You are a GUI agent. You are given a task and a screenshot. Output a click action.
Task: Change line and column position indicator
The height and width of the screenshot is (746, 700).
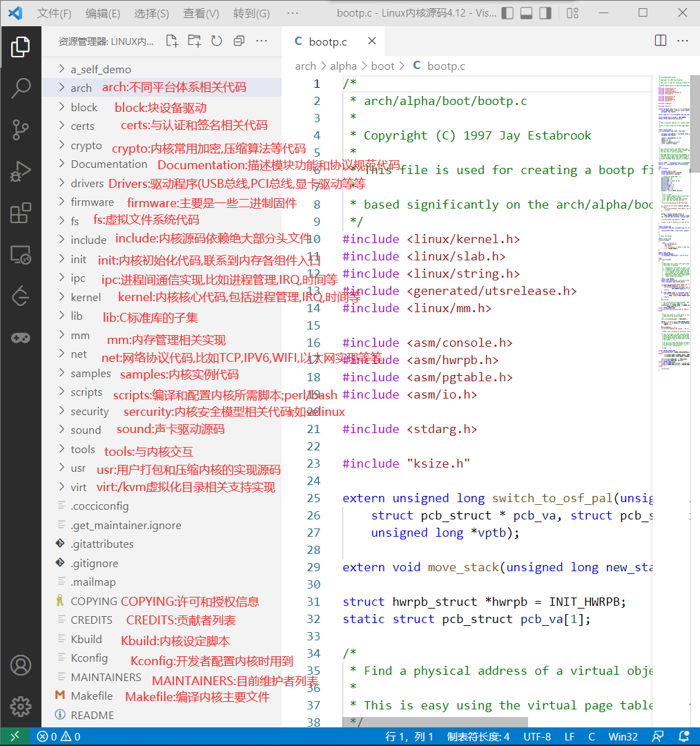(409, 736)
